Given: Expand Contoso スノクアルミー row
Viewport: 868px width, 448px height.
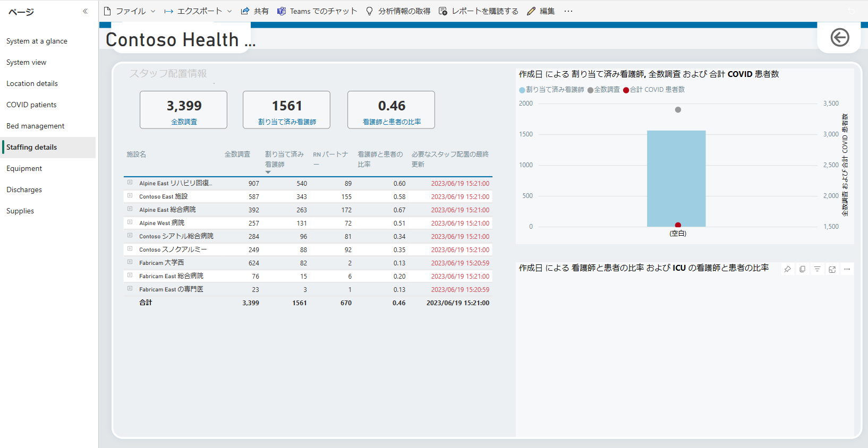Looking at the screenshot, I should 130,248.
